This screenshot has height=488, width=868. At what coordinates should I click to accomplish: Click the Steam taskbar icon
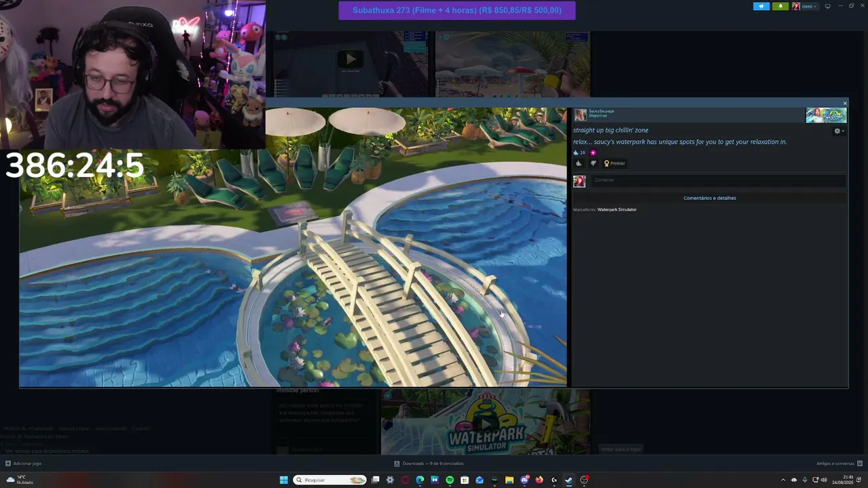(569, 480)
